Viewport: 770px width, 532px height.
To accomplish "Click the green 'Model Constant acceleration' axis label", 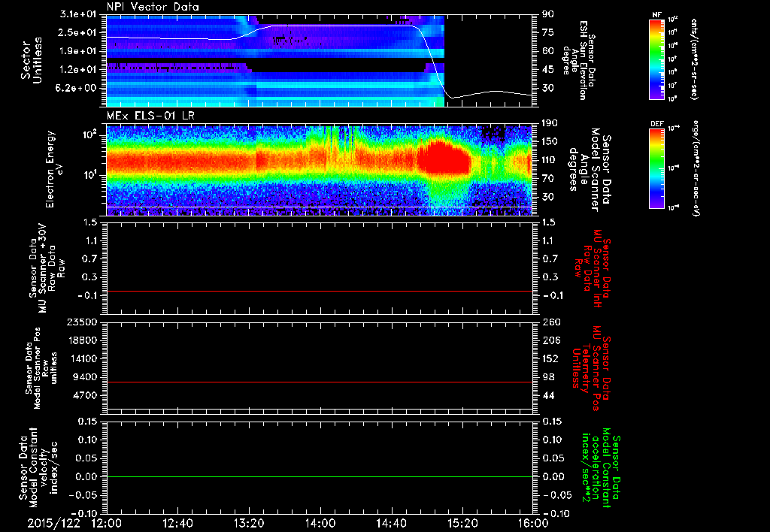I will tap(600, 467).
